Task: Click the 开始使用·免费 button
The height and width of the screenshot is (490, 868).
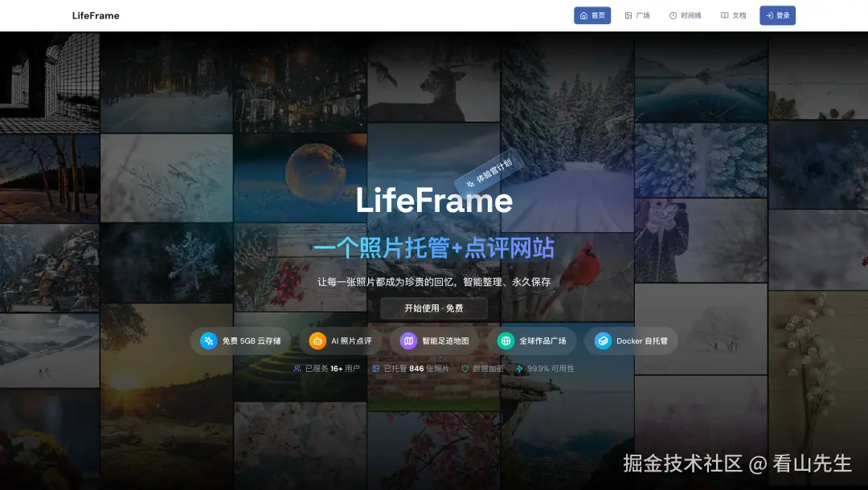Action: (434, 308)
